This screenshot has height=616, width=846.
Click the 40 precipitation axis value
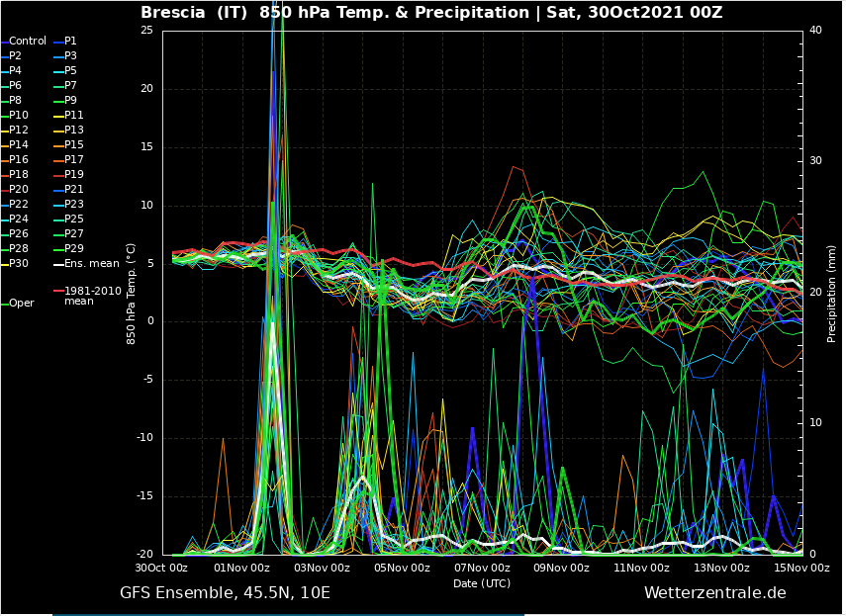point(815,31)
